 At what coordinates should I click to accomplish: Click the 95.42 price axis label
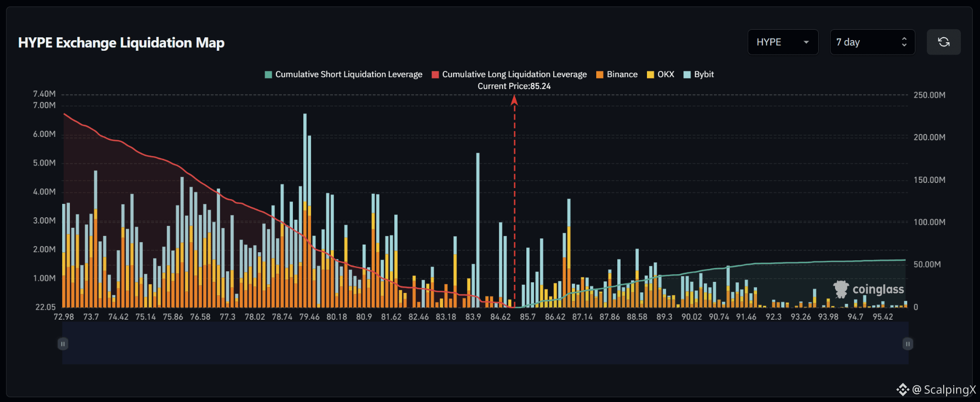882,317
